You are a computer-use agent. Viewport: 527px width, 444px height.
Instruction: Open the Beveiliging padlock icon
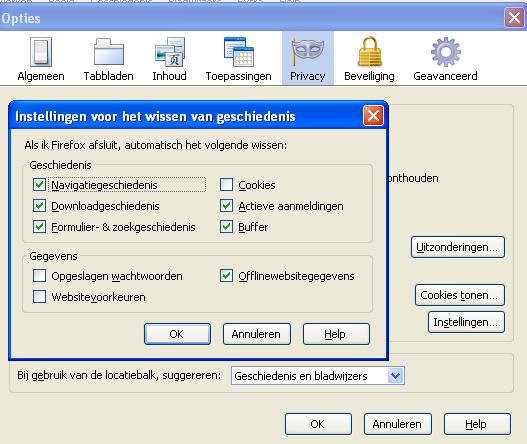pyautogui.click(x=370, y=51)
